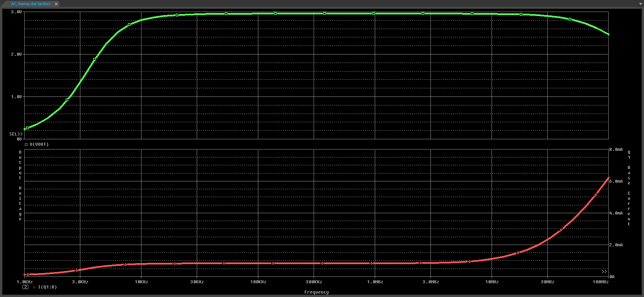Select the AC_Sweep.dat (active) tab
The height and width of the screenshot is (297, 644).
30,4
